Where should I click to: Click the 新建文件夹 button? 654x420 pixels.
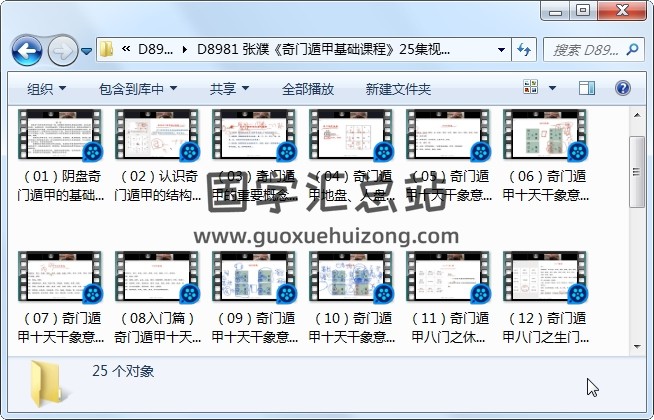pyautogui.click(x=398, y=89)
